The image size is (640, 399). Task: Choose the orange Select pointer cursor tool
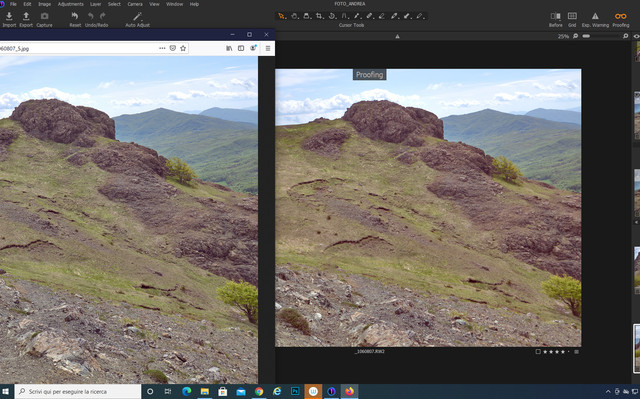[x=282, y=16]
